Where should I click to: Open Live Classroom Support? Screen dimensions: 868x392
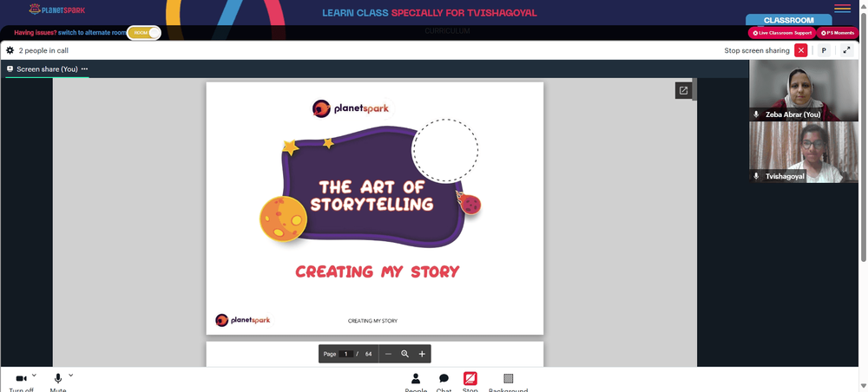tap(782, 33)
